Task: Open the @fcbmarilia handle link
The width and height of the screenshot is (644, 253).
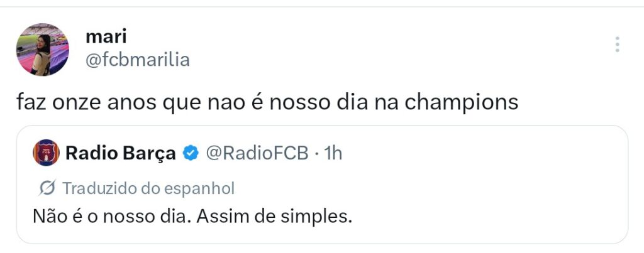Action: pyautogui.click(x=137, y=60)
